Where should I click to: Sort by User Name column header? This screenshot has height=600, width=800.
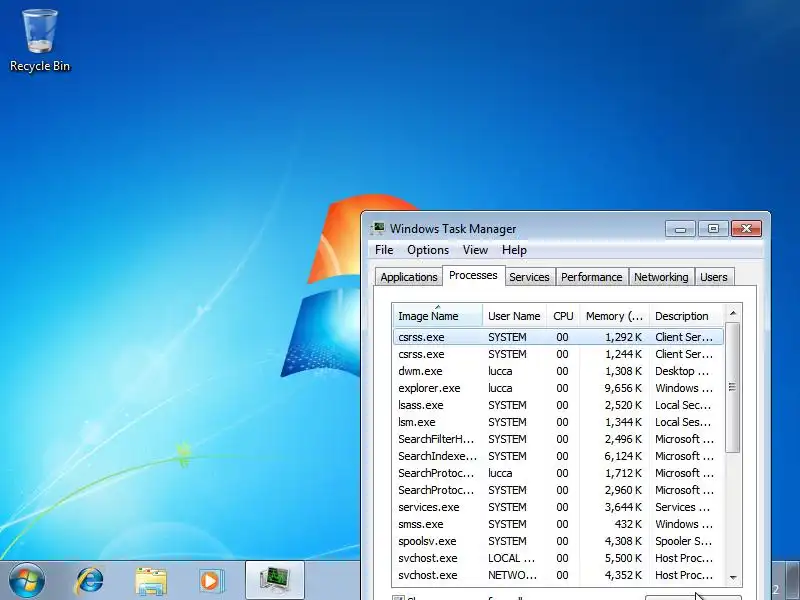point(514,316)
